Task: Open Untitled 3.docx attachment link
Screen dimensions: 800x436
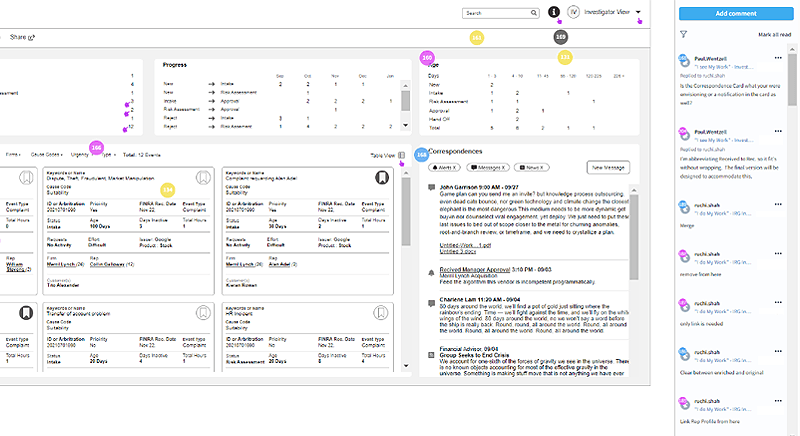Action: [x=458, y=251]
